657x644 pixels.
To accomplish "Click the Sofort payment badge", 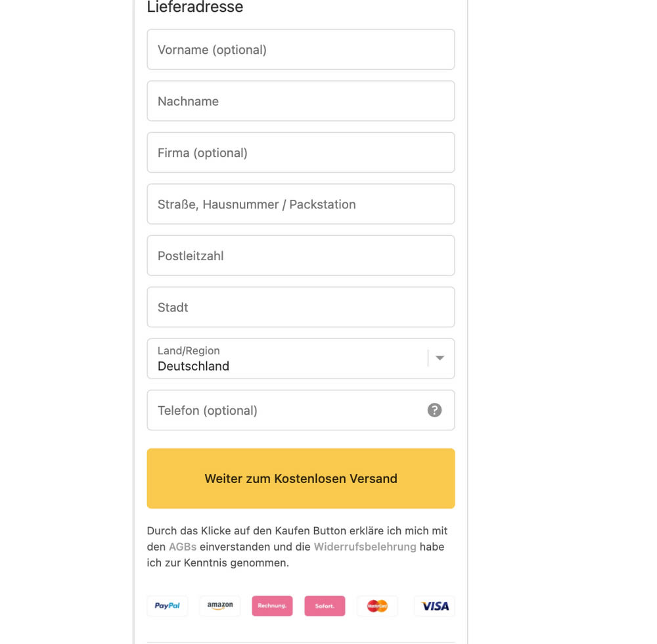I will click(325, 606).
